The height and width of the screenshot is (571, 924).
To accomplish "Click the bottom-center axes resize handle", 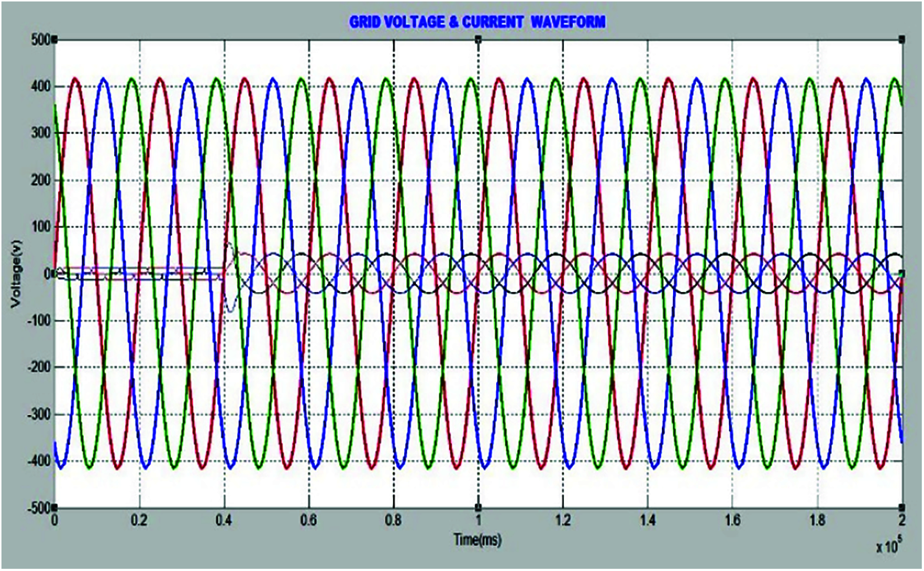I will (479, 508).
